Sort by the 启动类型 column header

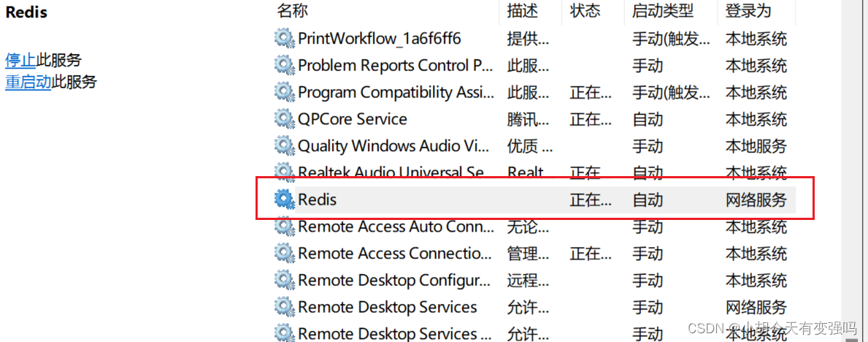click(662, 11)
